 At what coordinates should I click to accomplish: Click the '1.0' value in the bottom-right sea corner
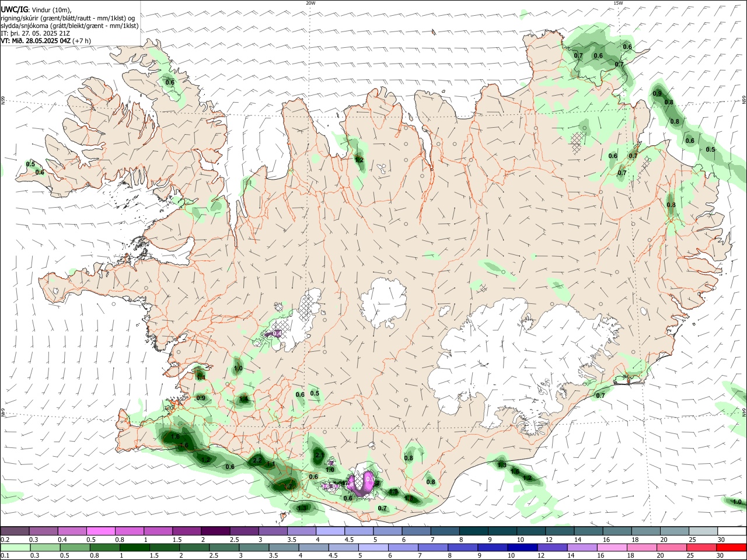[737, 502]
